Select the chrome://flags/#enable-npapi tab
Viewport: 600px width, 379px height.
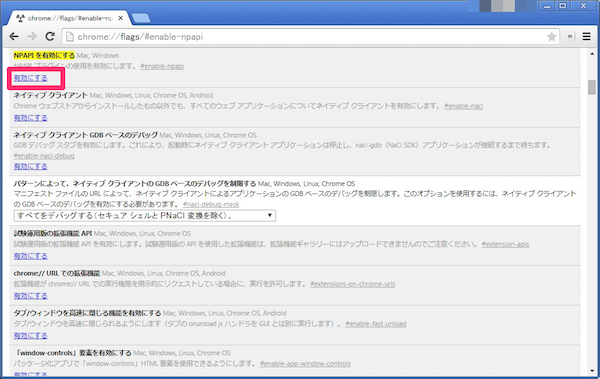(69, 18)
